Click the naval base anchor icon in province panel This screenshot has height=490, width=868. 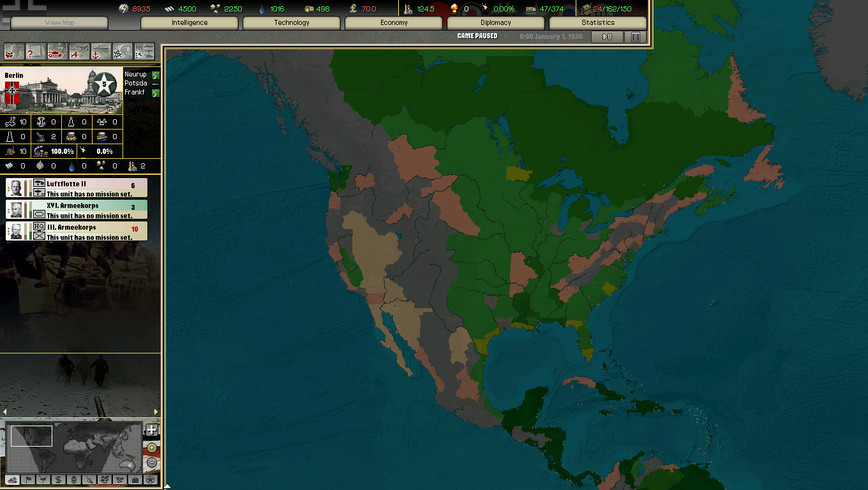pos(41,121)
